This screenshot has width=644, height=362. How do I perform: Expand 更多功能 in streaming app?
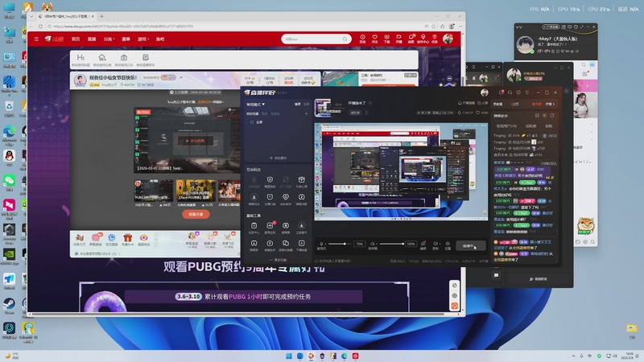click(x=278, y=260)
